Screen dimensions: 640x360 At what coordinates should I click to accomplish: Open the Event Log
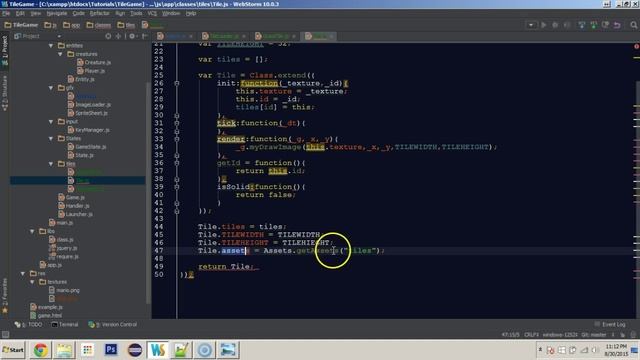coord(610,324)
